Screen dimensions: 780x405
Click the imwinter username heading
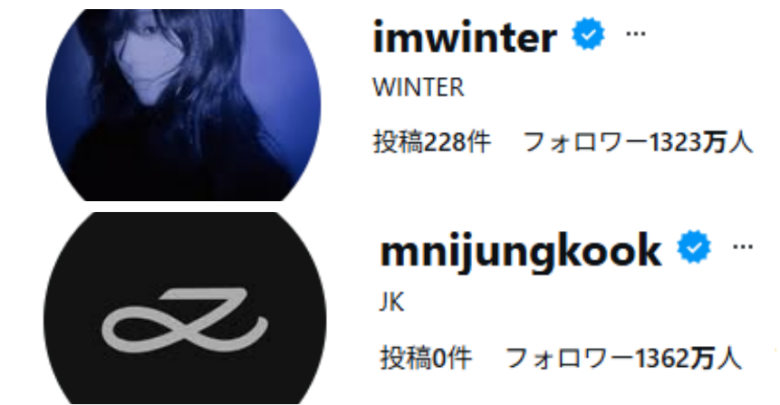pyautogui.click(x=465, y=37)
